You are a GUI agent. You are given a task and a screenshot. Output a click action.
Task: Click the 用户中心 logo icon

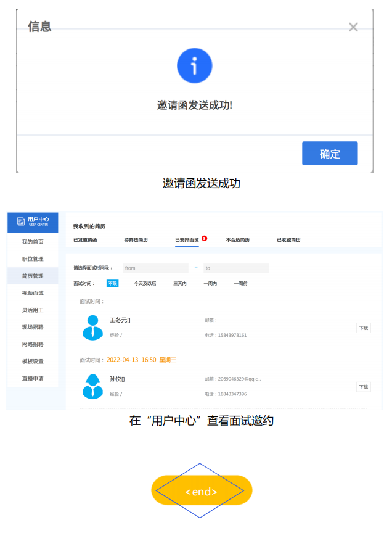click(x=21, y=221)
